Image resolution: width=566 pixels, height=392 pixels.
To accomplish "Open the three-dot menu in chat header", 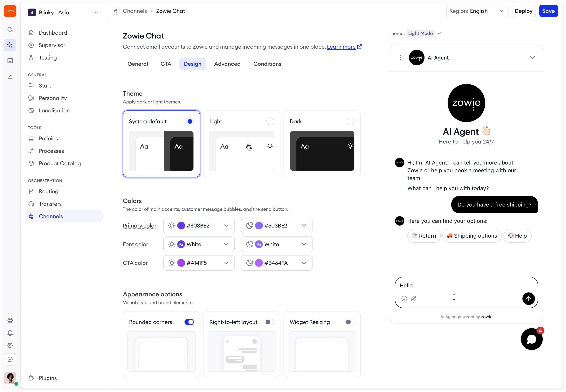I will coord(400,58).
